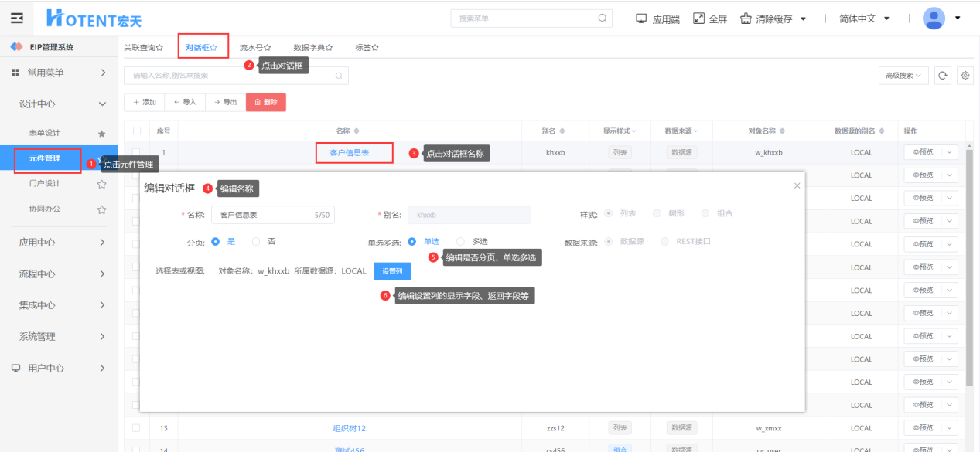The image size is (980, 452).
Task: Open the table settings gear icon
Action: coord(965,76)
